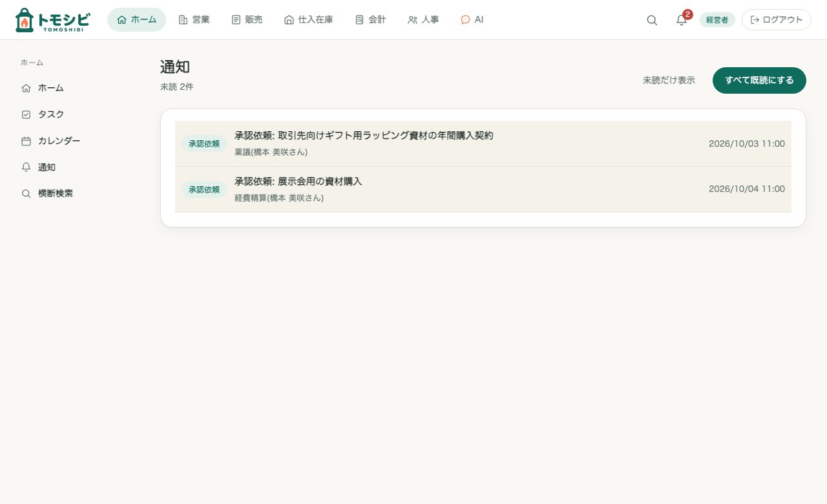Screen dimensions: 827x504
Task: Click the text 稟議(橋本 美咲さん)
Action: point(271,152)
